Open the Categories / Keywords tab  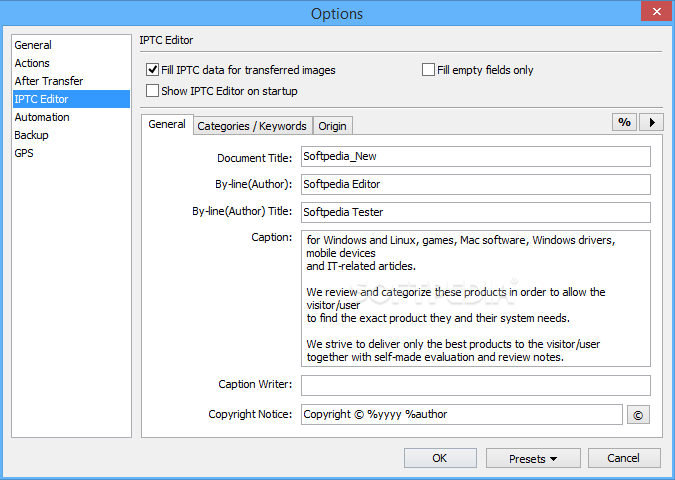click(x=252, y=126)
